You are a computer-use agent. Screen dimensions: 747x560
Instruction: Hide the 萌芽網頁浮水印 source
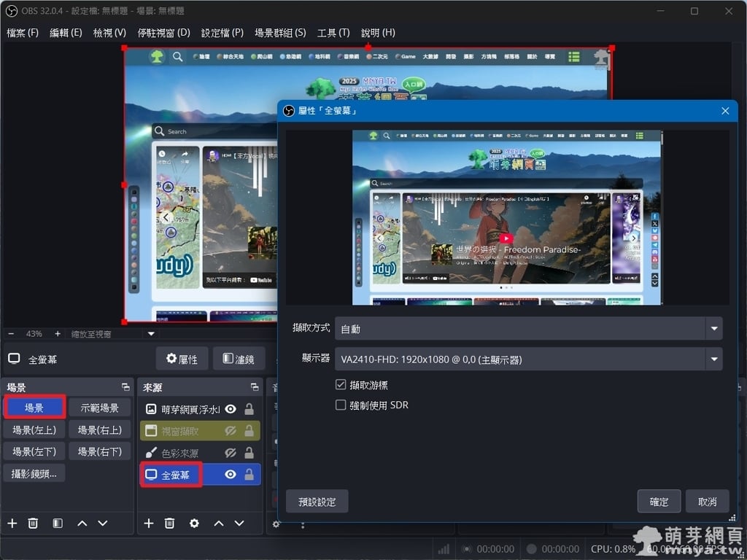click(231, 409)
